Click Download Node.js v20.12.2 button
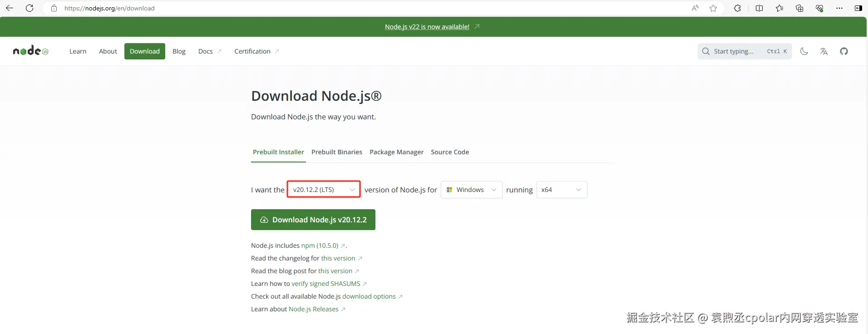Screen dimensions: 868x334 (x=313, y=220)
